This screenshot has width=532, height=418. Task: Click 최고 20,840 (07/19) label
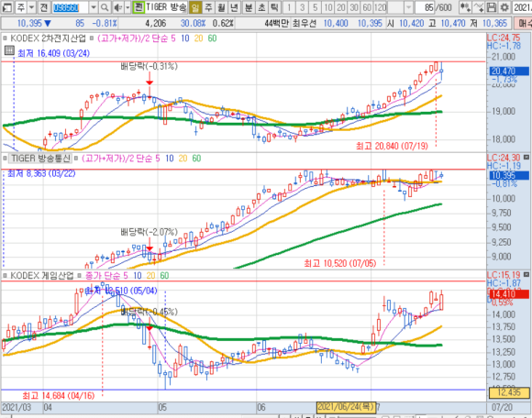(x=392, y=146)
